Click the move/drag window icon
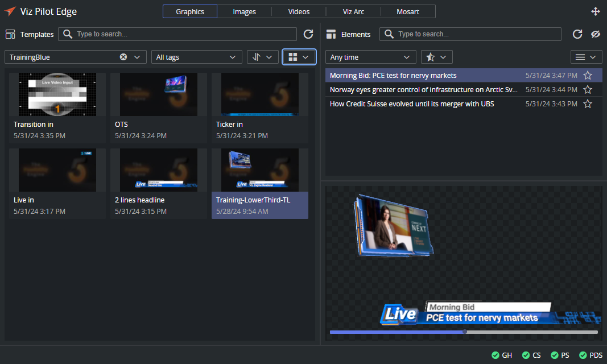Viewport: 607px width, 364px height. 596,11
